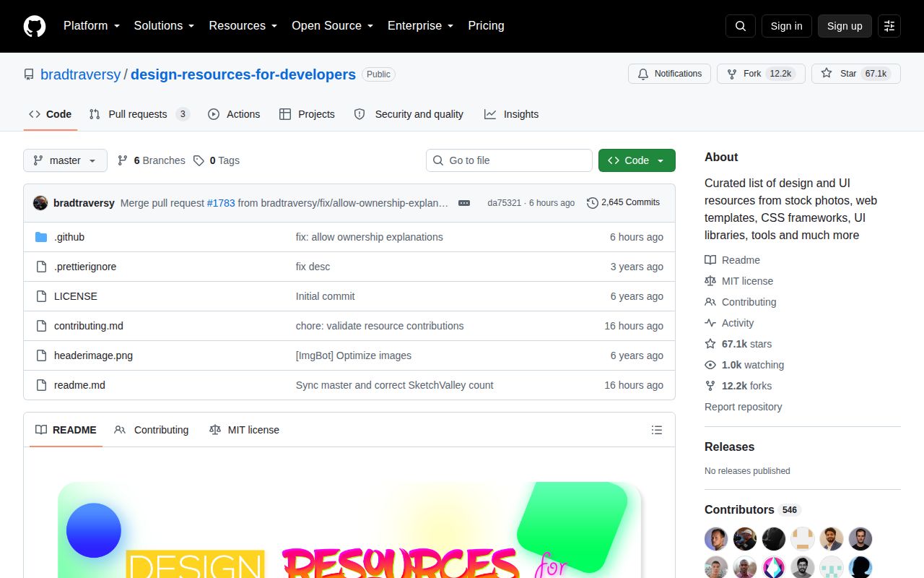Select the Contributing tab in README panel
924x578 pixels.
point(152,430)
